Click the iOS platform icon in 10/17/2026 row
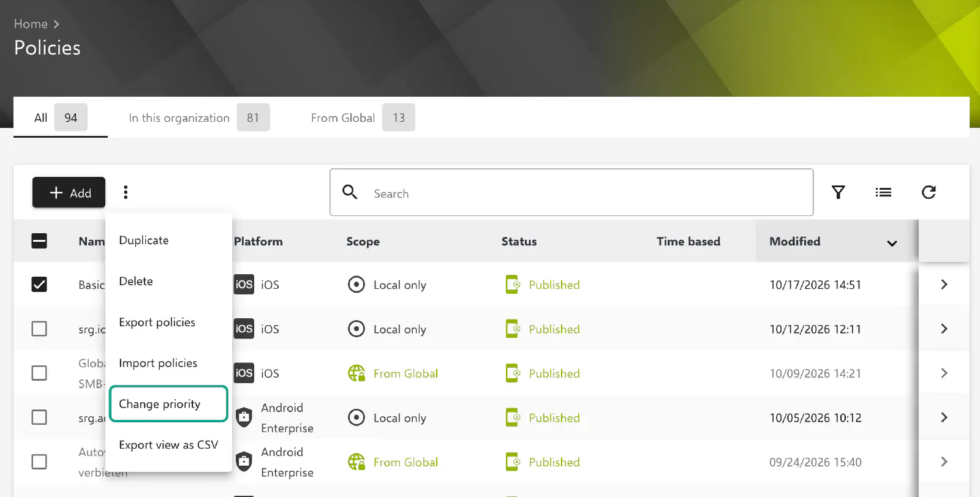The image size is (980, 497). tap(244, 284)
